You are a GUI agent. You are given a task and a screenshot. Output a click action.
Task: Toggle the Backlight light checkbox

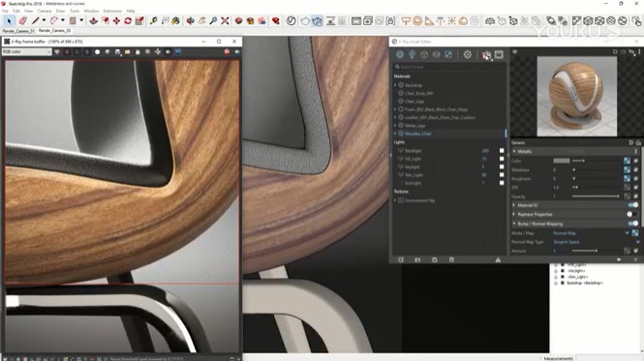tap(502, 151)
